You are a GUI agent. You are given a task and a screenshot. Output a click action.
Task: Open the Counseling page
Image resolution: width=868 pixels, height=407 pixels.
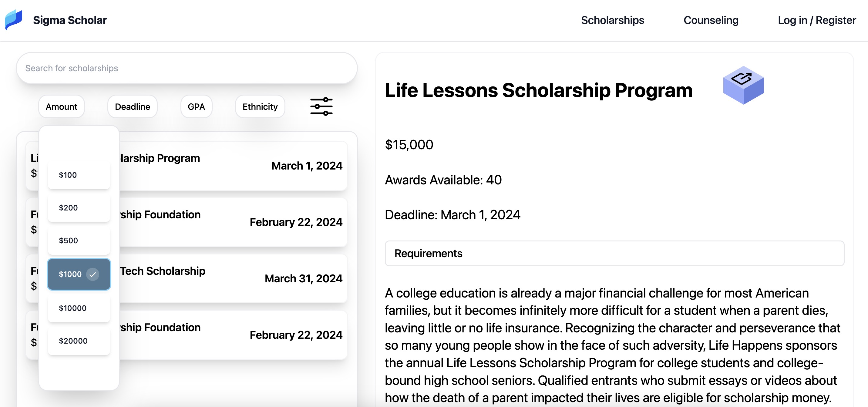tap(711, 20)
